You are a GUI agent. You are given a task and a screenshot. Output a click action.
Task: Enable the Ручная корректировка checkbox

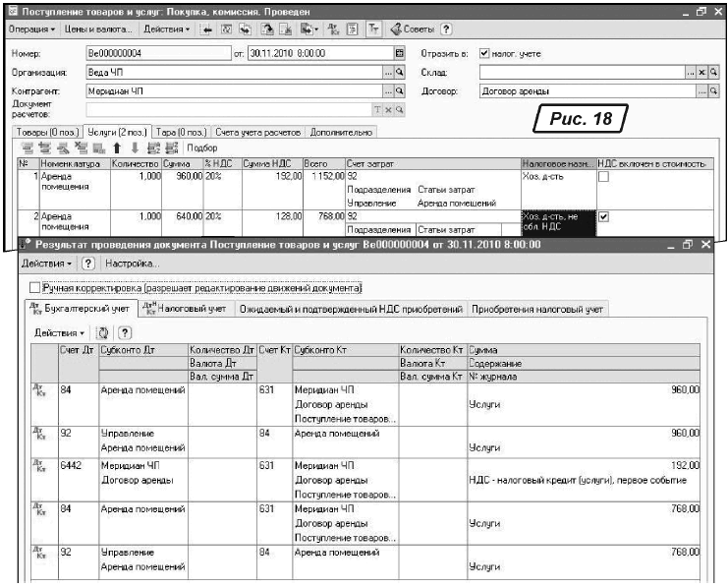35,288
